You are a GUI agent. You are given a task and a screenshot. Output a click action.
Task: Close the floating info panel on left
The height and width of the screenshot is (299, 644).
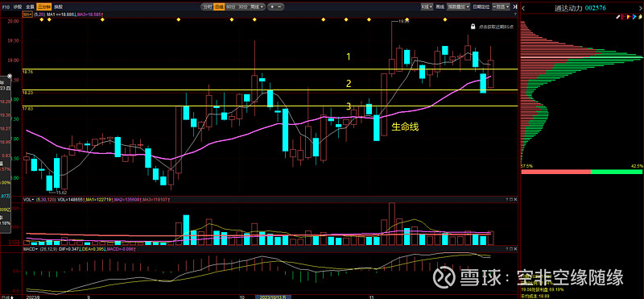coord(10,77)
